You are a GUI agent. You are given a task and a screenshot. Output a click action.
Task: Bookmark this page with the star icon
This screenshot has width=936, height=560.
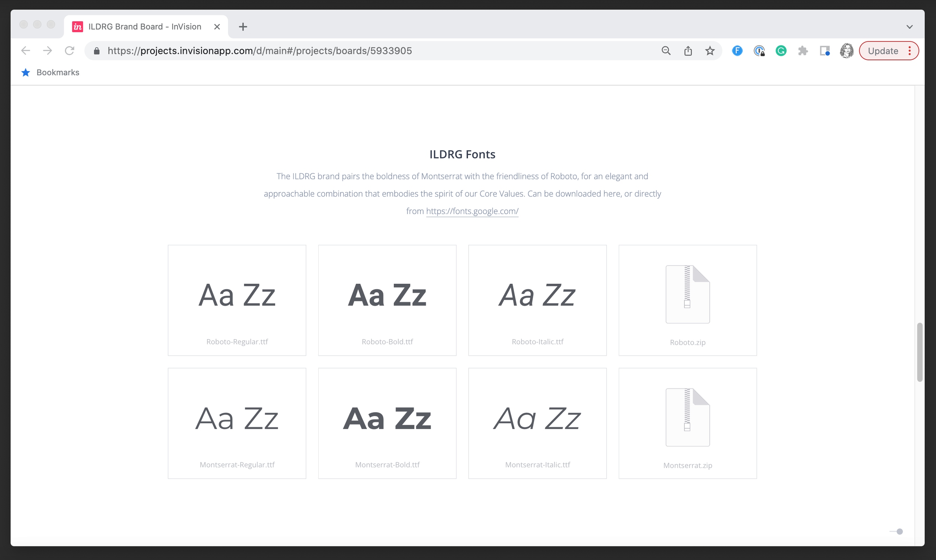pyautogui.click(x=710, y=51)
